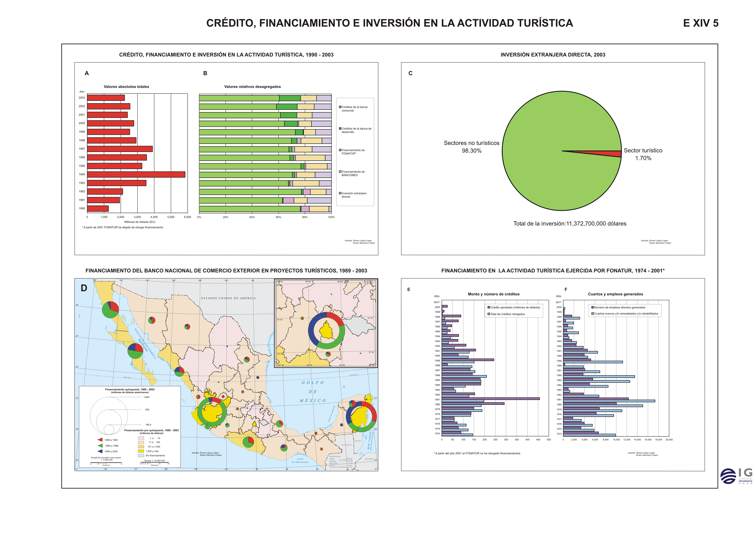Click the Cuartos nuevos y/o remodelados legend swatch

pos(593,314)
